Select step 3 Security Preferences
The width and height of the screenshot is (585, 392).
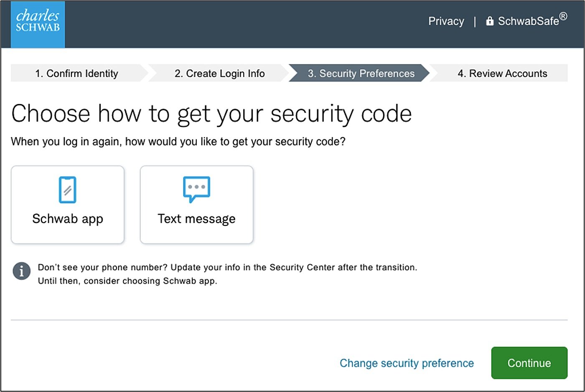pos(359,73)
